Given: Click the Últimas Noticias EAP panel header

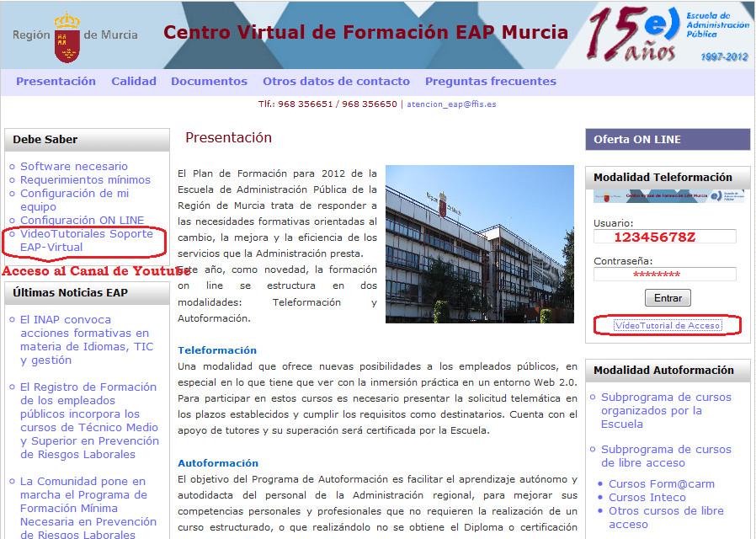Looking at the screenshot, I should click(x=88, y=293).
